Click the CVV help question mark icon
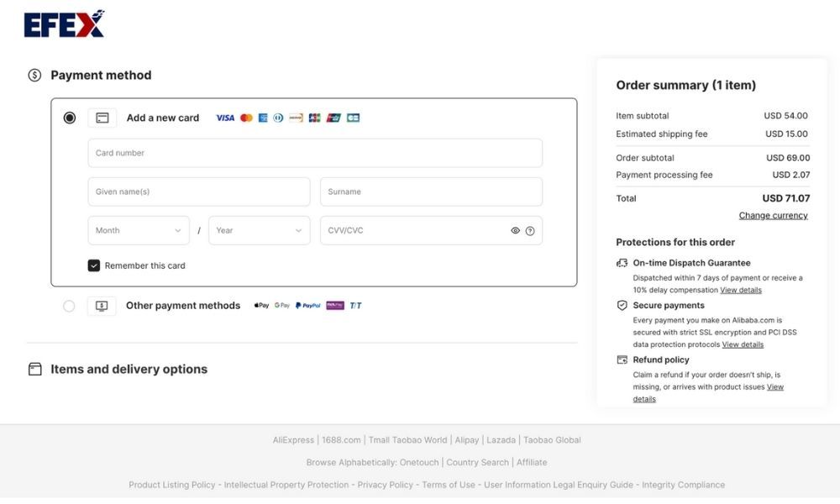This screenshot has height=504, width=840. (530, 231)
